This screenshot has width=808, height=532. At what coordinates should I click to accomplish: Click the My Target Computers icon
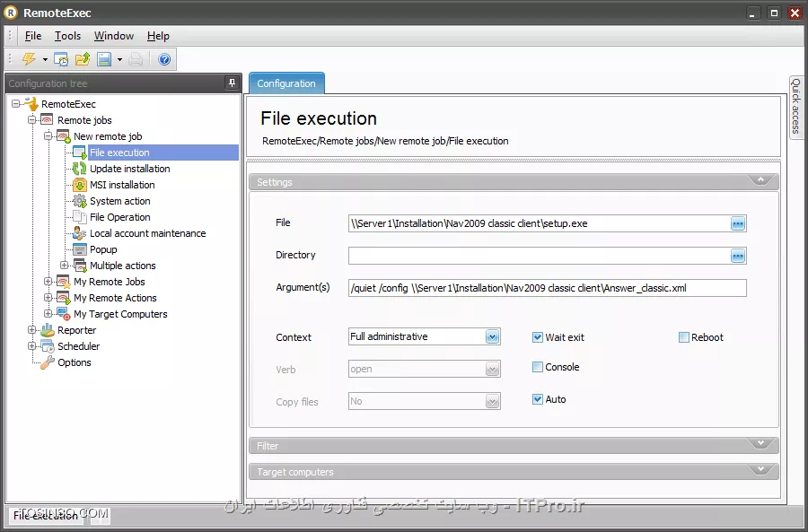coord(64,314)
